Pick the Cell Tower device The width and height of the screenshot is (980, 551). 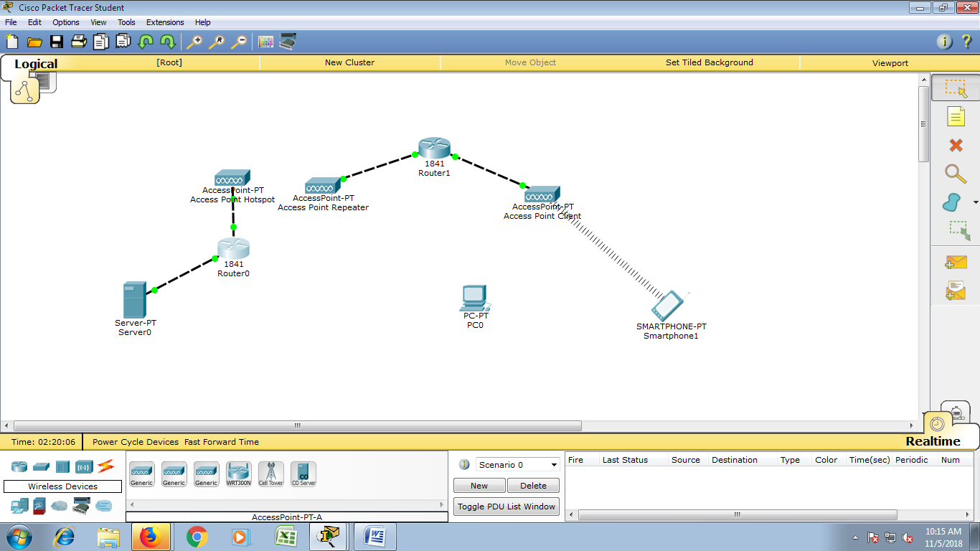270,474
